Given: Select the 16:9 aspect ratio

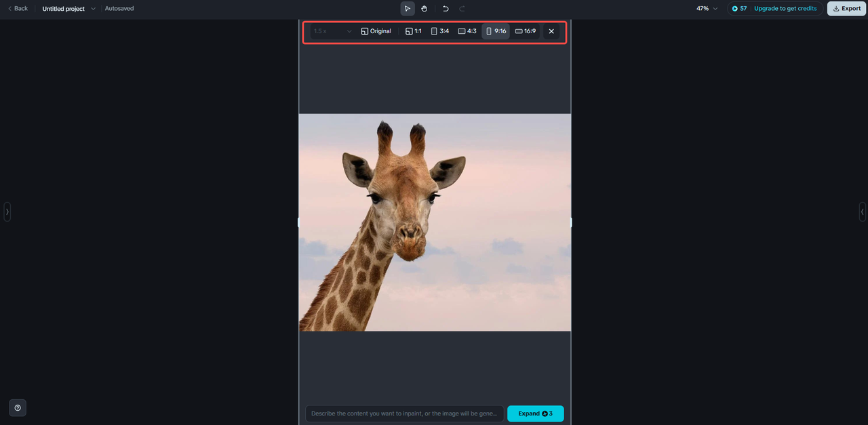Looking at the screenshot, I should coord(526,31).
